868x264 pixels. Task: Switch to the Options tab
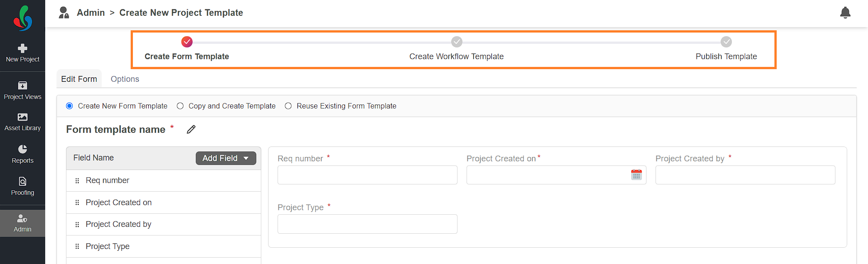tap(125, 79)
